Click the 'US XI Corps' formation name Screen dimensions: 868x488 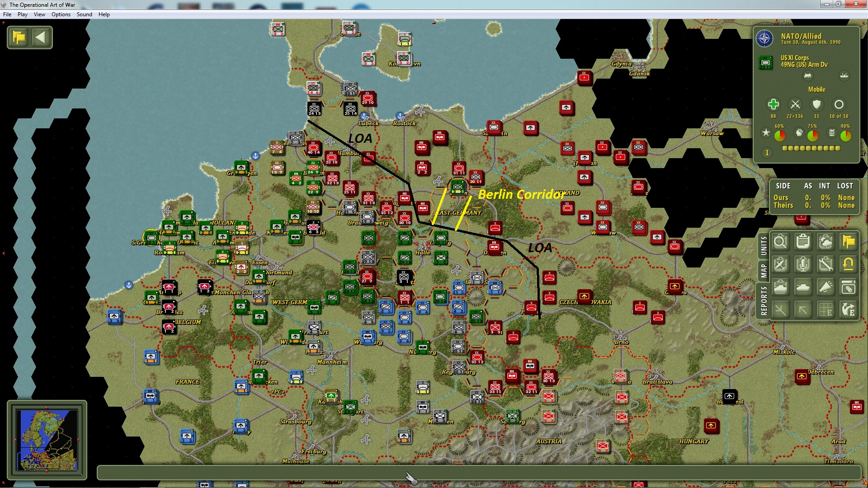(795, 58)
